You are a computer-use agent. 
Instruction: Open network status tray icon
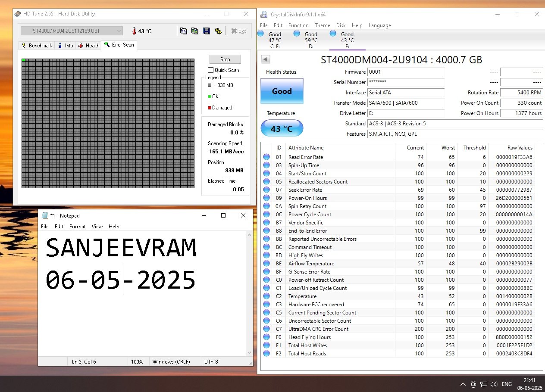[x=484, y=384]
